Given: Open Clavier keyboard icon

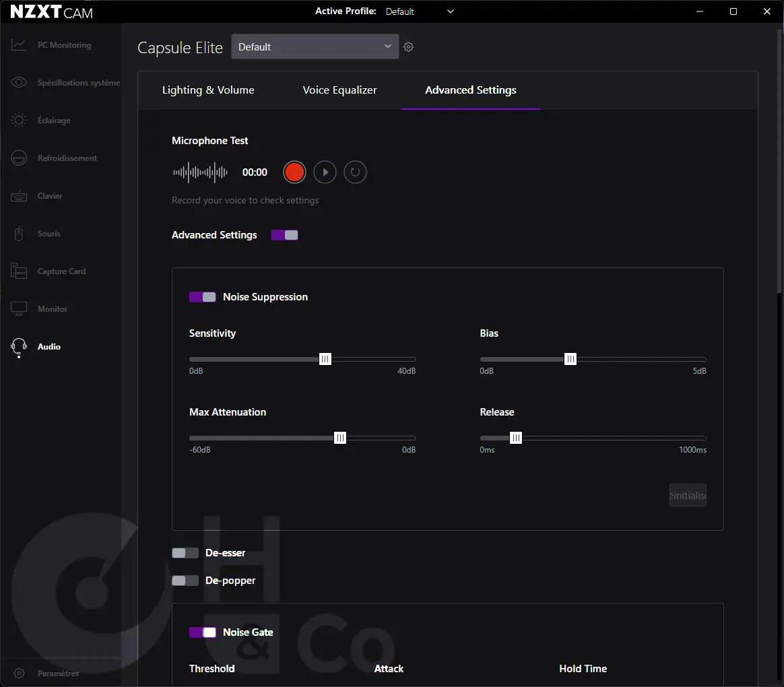Looking at the screenshot, I should (19, 196).
